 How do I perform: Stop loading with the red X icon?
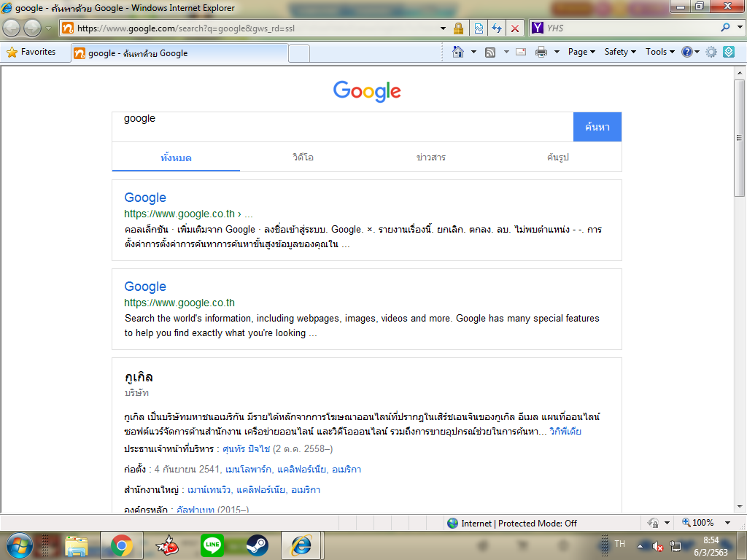[514, 28]
